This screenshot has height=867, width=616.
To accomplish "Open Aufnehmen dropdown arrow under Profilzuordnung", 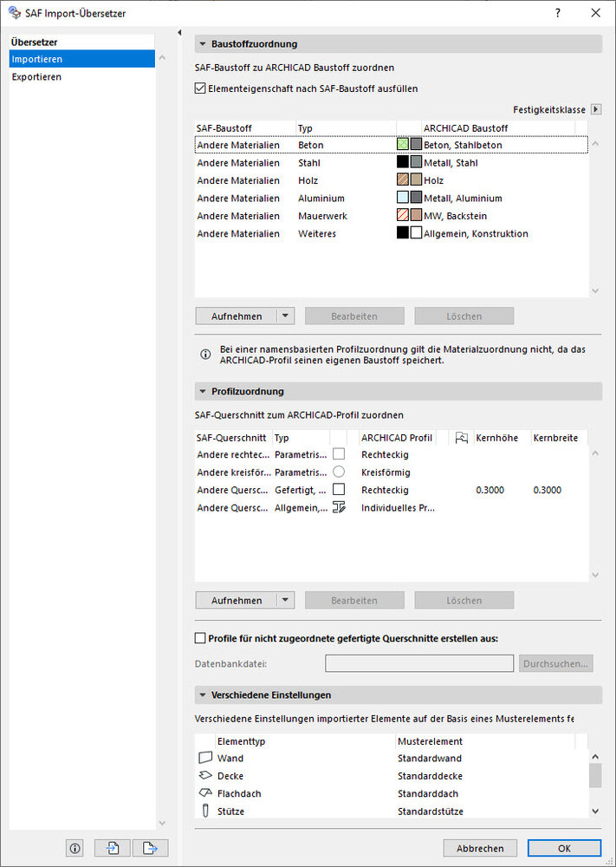I will pyautogui.click(x=285, y=601).
